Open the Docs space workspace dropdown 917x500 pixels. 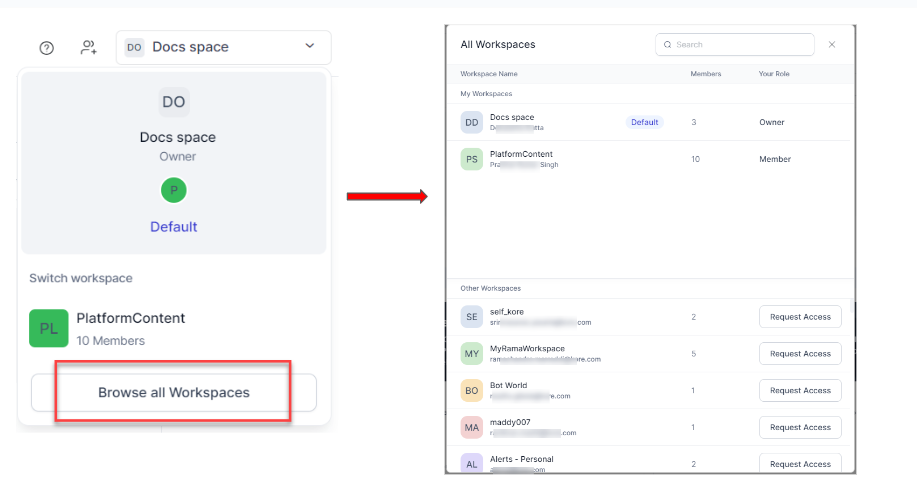223,47
